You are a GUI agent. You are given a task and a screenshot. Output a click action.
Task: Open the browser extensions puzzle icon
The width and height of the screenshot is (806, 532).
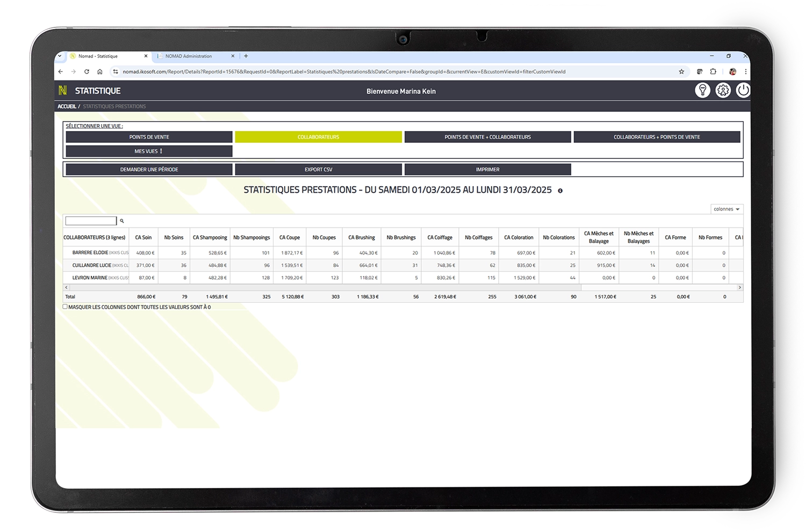click(x=713, y=71)
